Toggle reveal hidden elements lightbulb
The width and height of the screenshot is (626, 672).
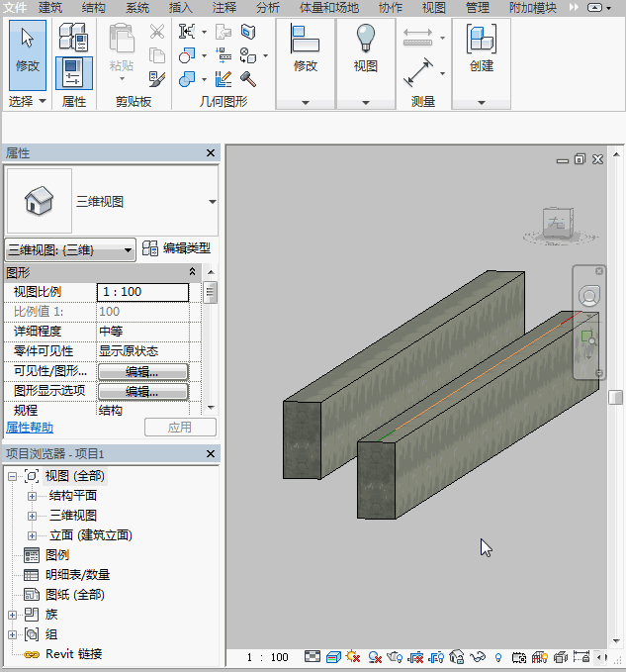tap(498, 657)
